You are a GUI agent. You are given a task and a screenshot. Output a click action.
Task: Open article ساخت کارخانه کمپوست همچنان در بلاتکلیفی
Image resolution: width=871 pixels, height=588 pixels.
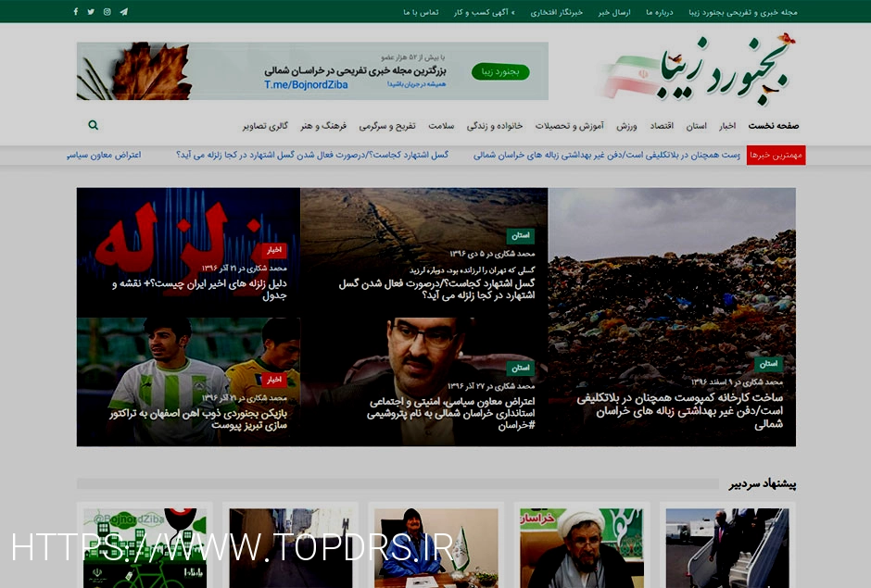pos(679,411)
